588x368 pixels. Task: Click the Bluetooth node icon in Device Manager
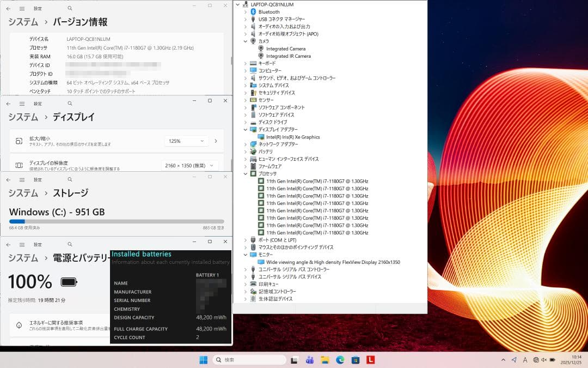click(x=254, y=11)
